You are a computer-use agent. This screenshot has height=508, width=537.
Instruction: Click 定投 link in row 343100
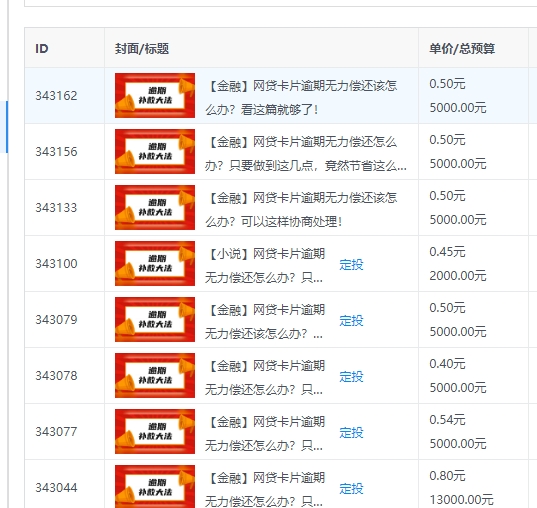click(x=351, y=265)
